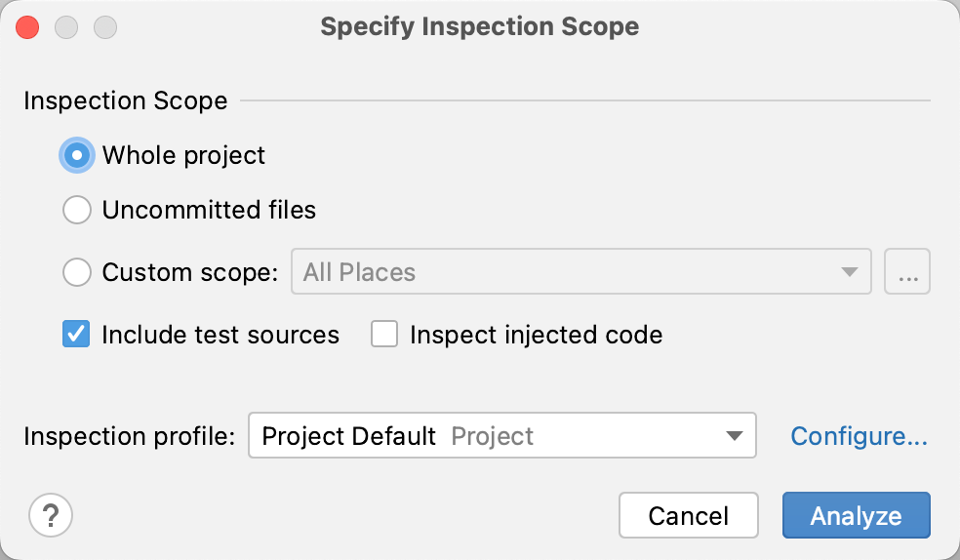
Task: Open the Project Default profile dropdown
Action: click(488, 436)
